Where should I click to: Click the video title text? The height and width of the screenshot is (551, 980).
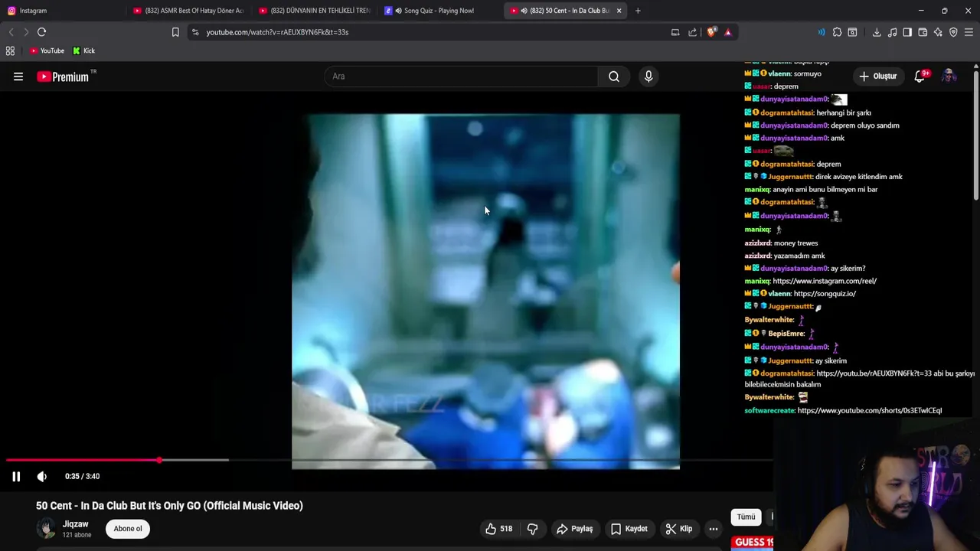[x=169, y=506]
